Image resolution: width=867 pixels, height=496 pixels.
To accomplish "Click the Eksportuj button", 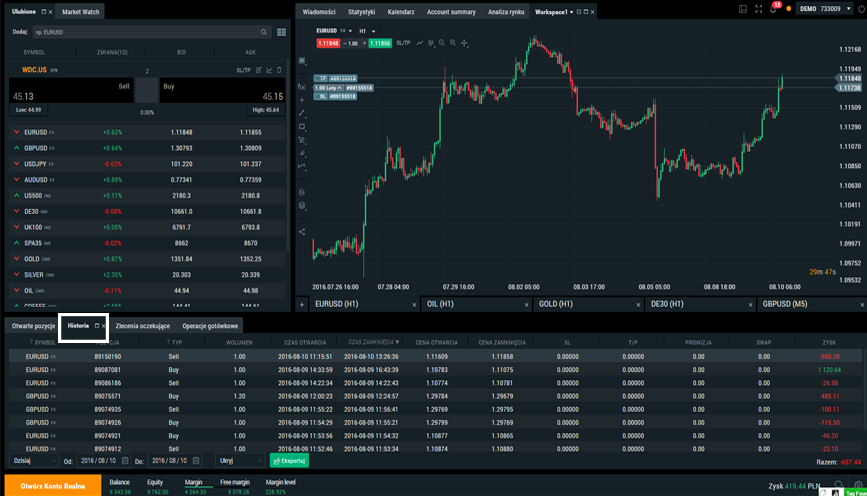I will pyautogui.click(x=289, y=461).
